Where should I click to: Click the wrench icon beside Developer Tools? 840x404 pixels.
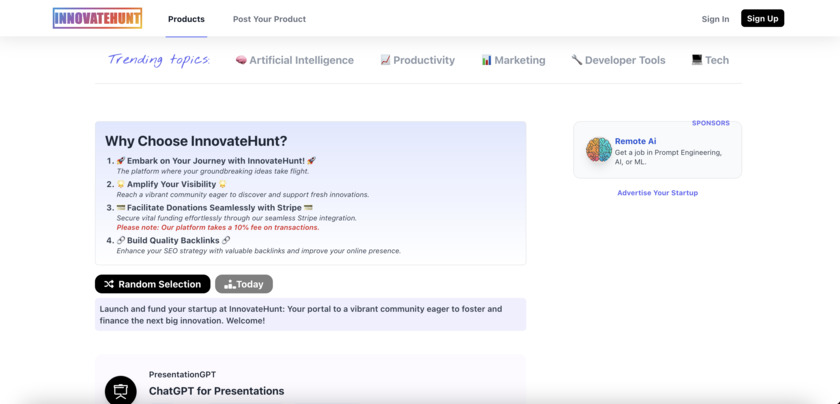pos(576,60)
